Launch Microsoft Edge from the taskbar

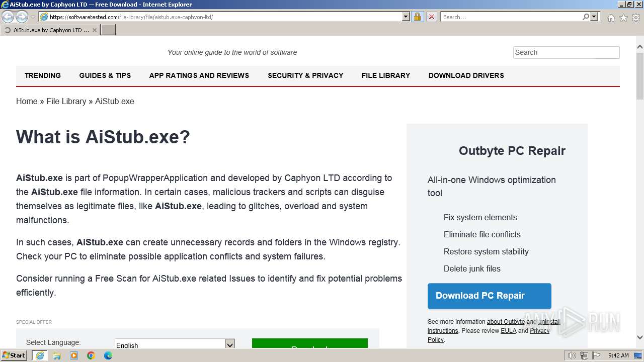108,355
